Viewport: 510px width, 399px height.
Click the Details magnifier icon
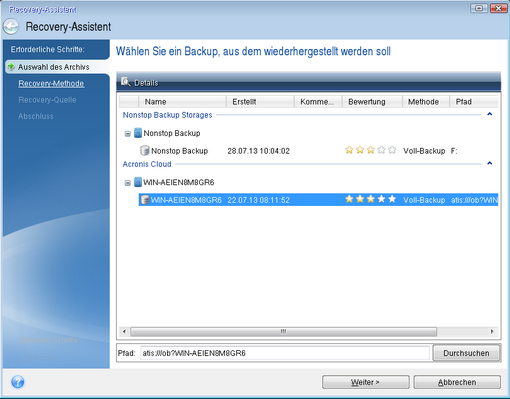click(126, 82)
